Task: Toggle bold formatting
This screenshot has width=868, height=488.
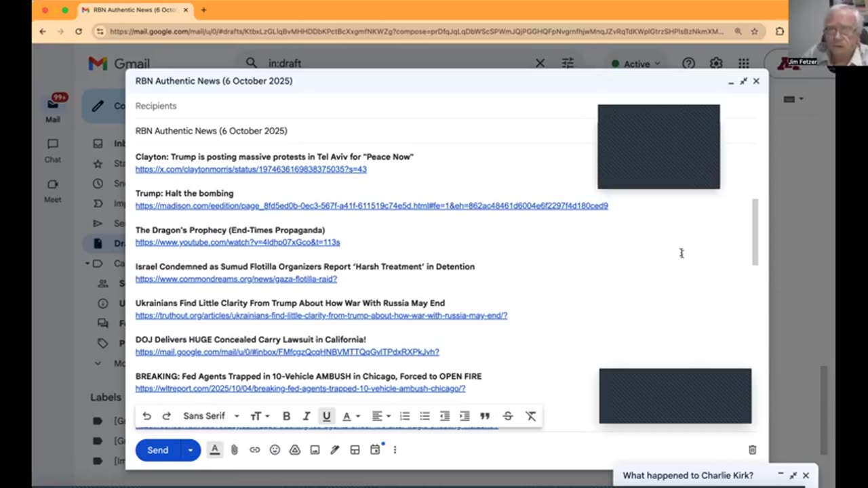Action: pyautogui.click(x=286, y=416)
